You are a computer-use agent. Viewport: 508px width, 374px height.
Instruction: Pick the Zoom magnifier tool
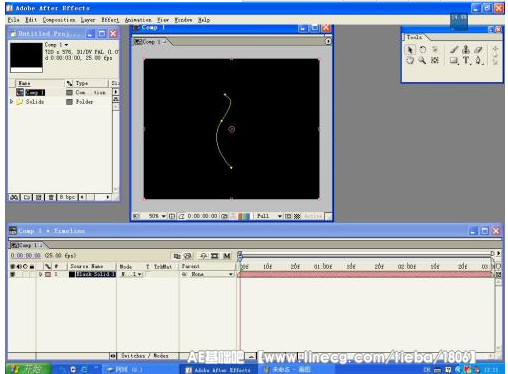coord(422,61)
